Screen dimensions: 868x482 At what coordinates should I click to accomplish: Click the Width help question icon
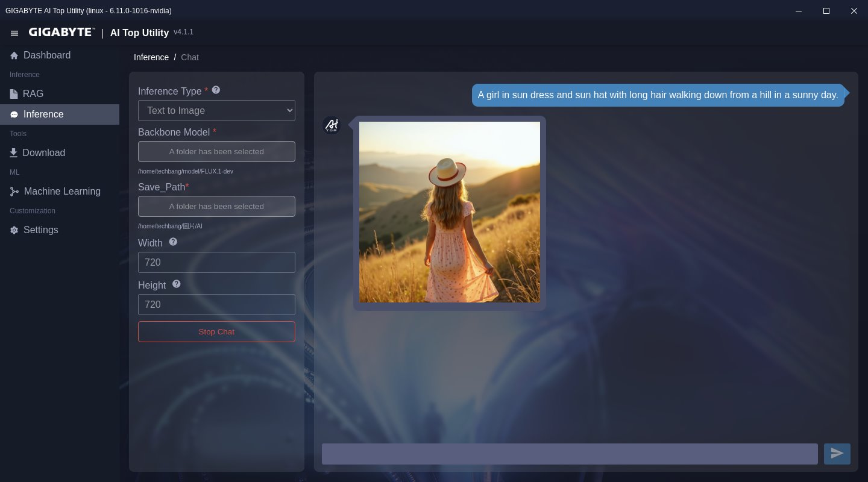(x=173, y=242)
